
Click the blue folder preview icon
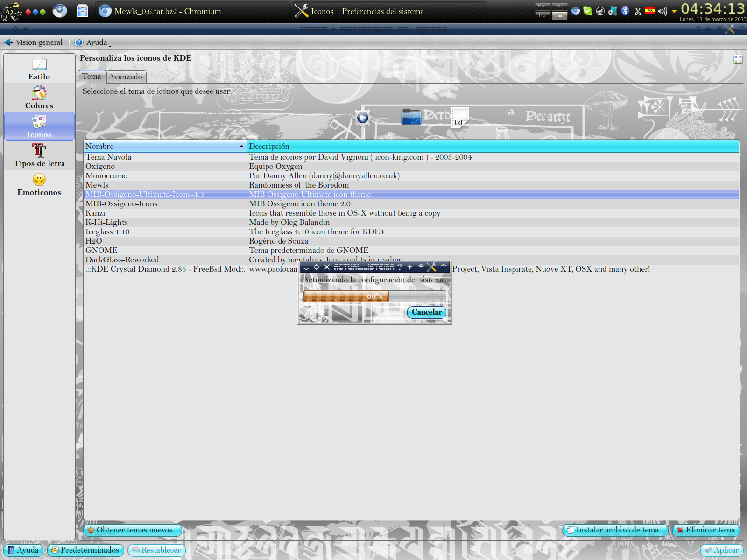click(x=411, y=117)
